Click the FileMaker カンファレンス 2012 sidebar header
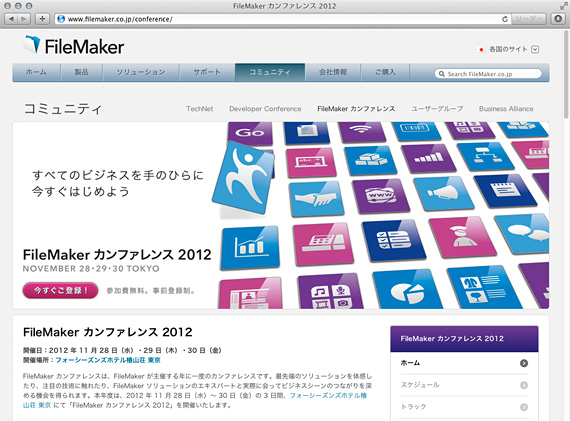 (464, 339)
